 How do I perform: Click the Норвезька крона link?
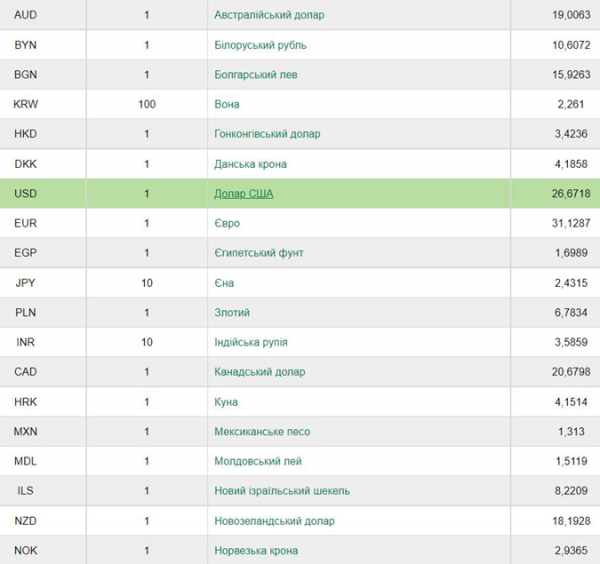click(256, 551)
